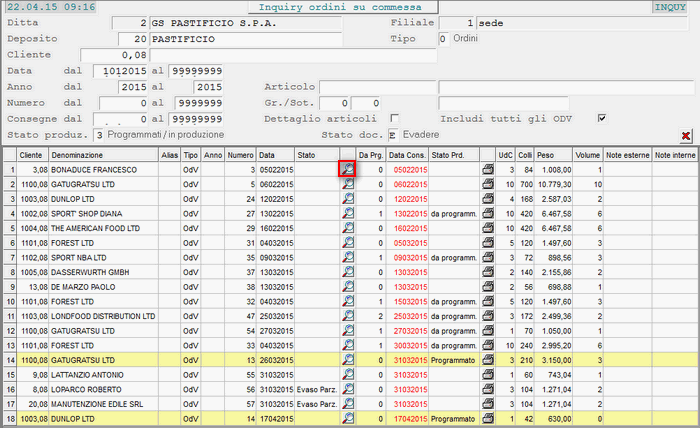The image size is (700, 428).
Task: Print icon for MANUTENZIONE EDILE SRL row
Action: pyautogui.click(x=488, y=404)
